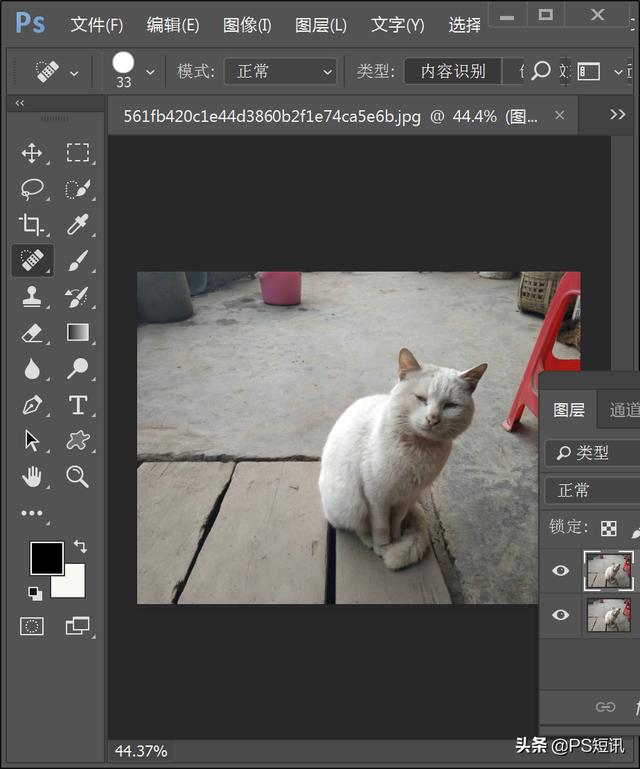The height and width of the screenshot is (769, 640).
Task: Open the 文字(Y) menu
Action: click(x=397, y=25)
